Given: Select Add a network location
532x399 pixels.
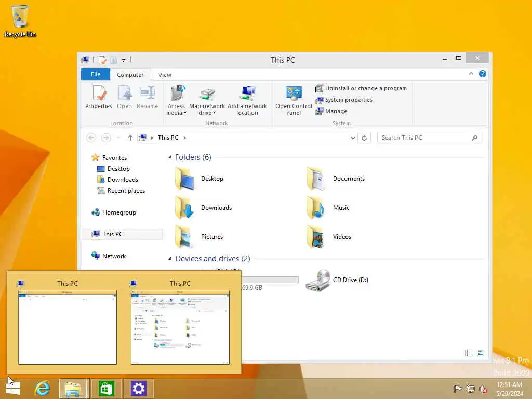Looking at the screenshot, I should click(247, 100).
